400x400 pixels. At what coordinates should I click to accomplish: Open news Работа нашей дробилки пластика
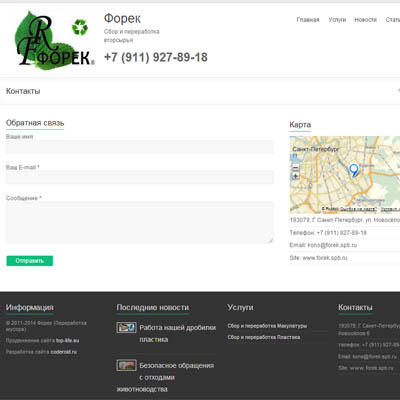178,334
